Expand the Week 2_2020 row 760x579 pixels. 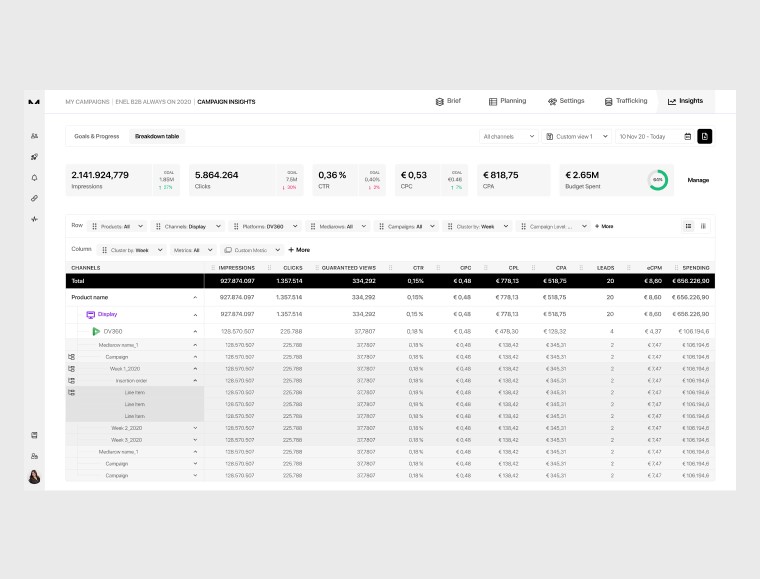[195, 427]
